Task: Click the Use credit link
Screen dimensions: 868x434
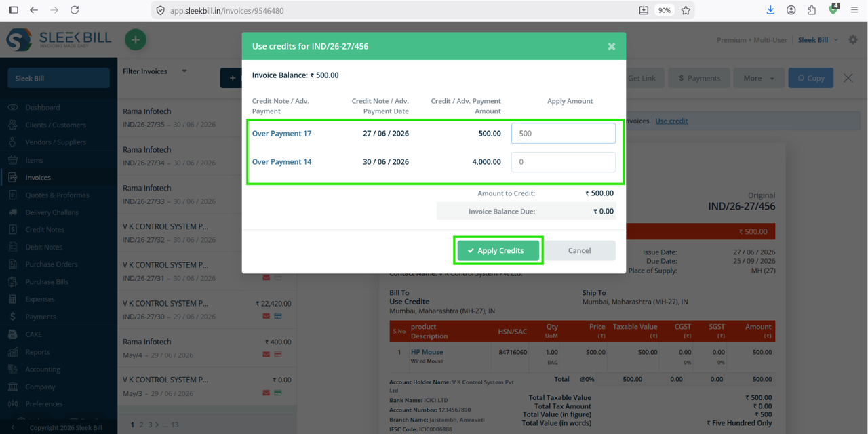Action: tap(671, 121)
